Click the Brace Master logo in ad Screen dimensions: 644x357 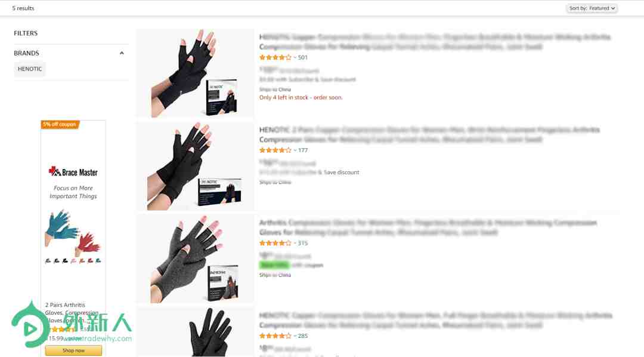point(73,172)
